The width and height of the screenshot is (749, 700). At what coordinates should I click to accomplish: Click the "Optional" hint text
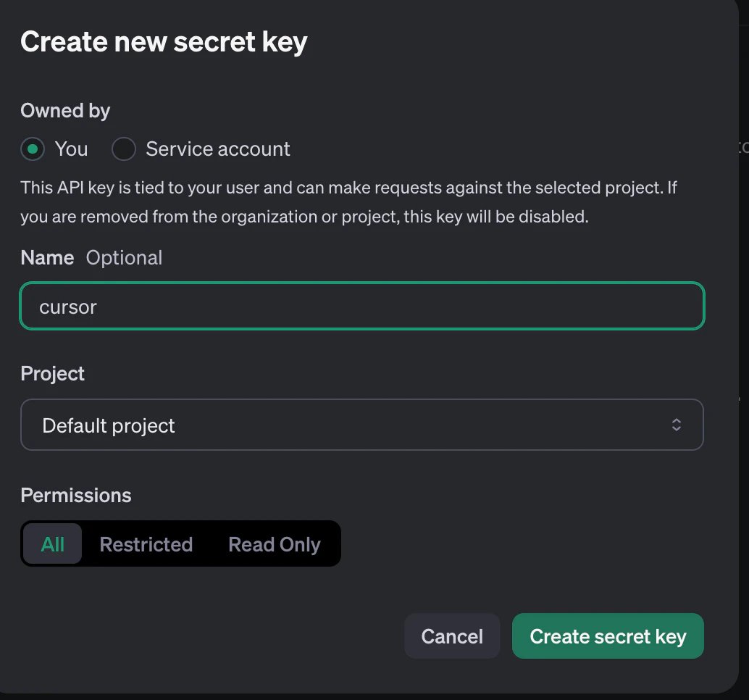(x=124, y=258)
